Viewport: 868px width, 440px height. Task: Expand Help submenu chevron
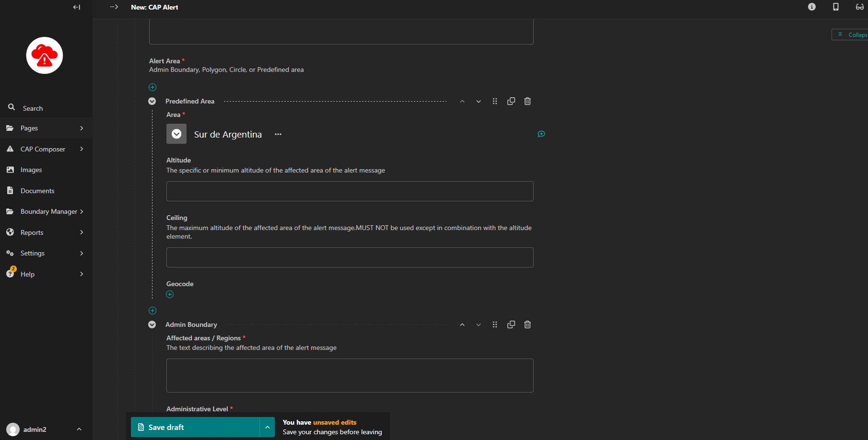pyautogui.click(x=82, y=274)
